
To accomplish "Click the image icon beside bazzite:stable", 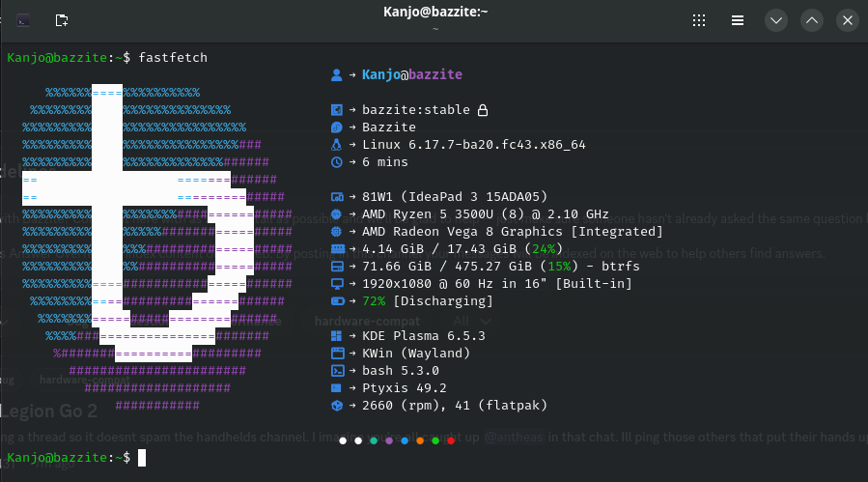I will tap(336, 110).
